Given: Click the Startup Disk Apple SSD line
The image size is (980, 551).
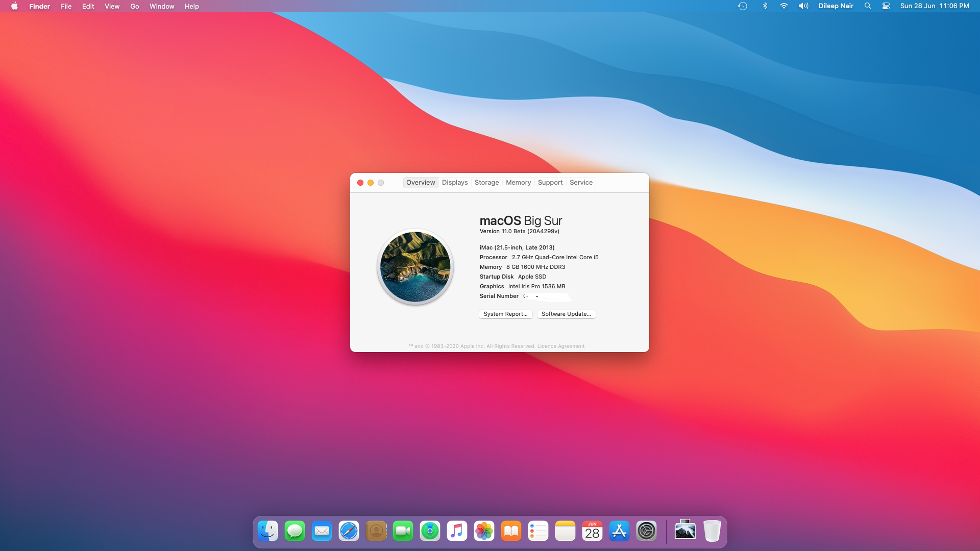Looking at the screenshot, I should [513, 277].
